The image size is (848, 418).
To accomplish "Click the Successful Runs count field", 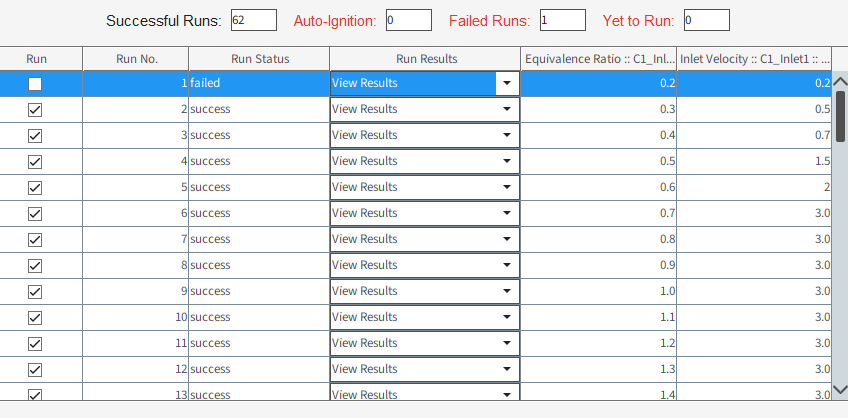I will [x=253, y=20].
